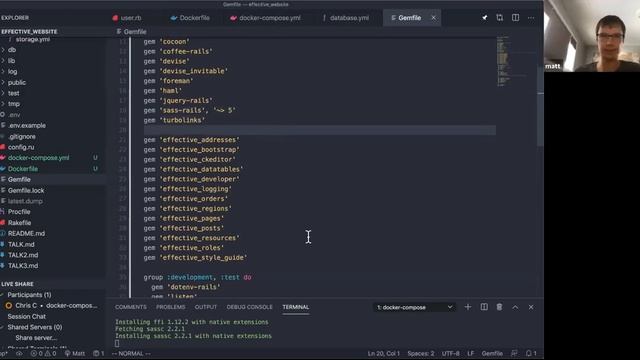The height and width of the screenshot is (360, 640).
Task: Click the editor vertical scrollbar
Action: 540,106
